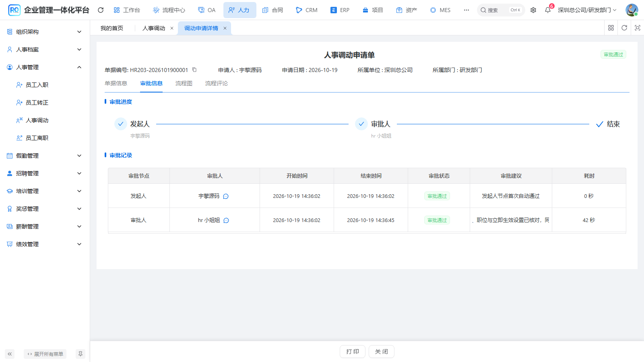Open the 工作台 module
The image size is (644, 362).
[127, 10]
